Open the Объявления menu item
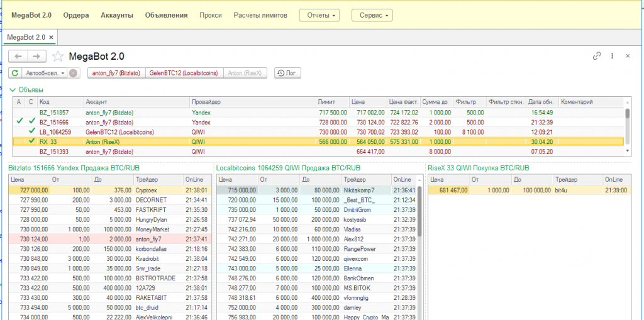 [x=166, y=15]
